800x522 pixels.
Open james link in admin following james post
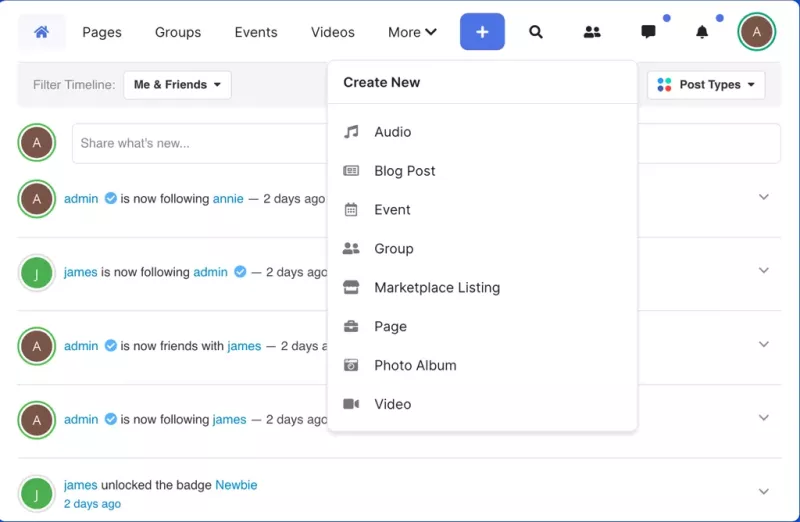(230, 419)
